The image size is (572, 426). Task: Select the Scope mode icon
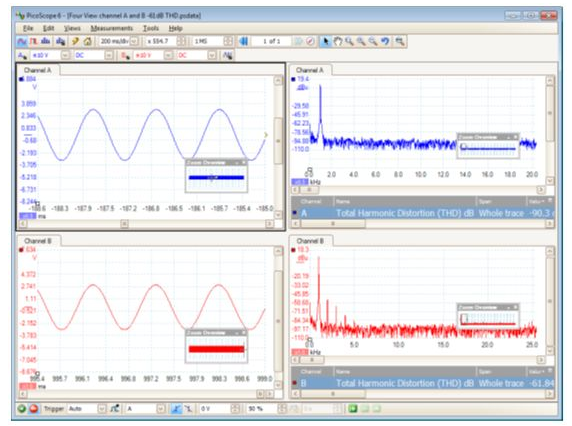[22, 41]
